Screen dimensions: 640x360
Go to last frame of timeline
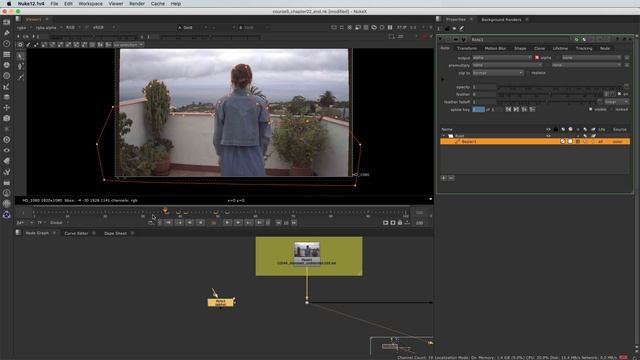coord(260,222)
